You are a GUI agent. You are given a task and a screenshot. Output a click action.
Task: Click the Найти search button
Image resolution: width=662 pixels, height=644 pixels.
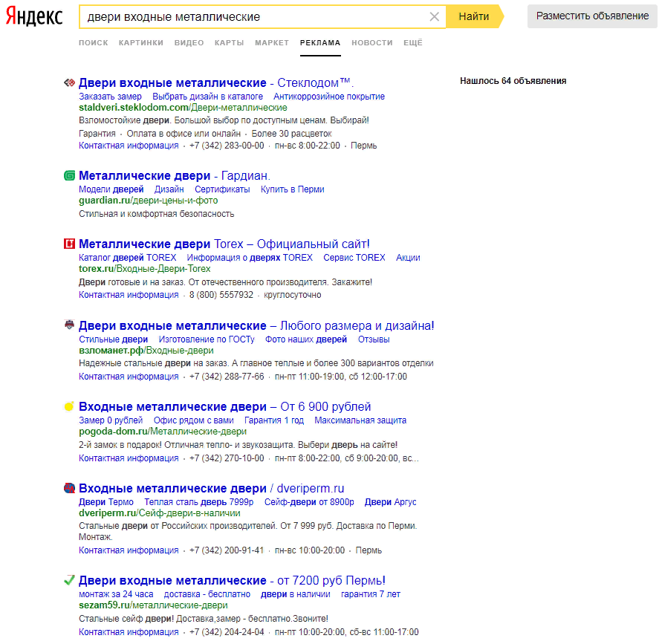click(474, 16)
